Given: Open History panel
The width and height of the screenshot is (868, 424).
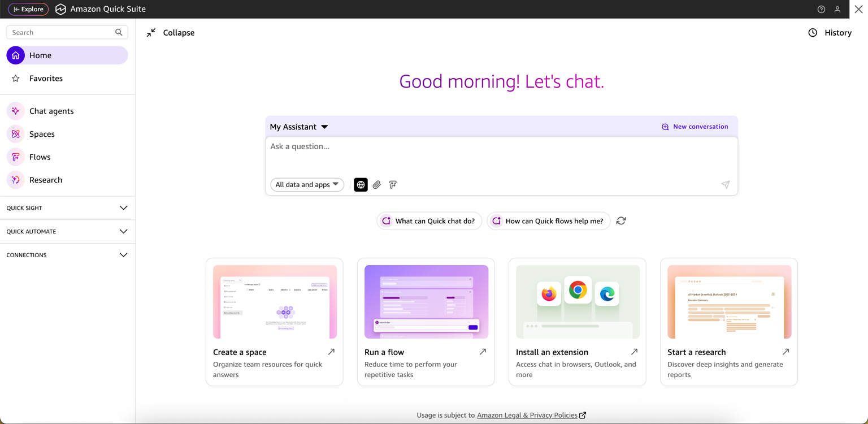Looking at the screenshot, I should tap(830, 33).
